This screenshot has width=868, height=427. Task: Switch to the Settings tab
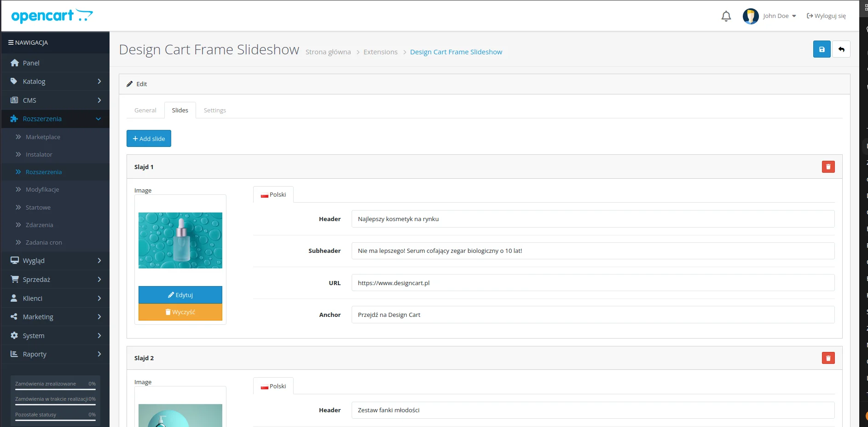point(214,111)
